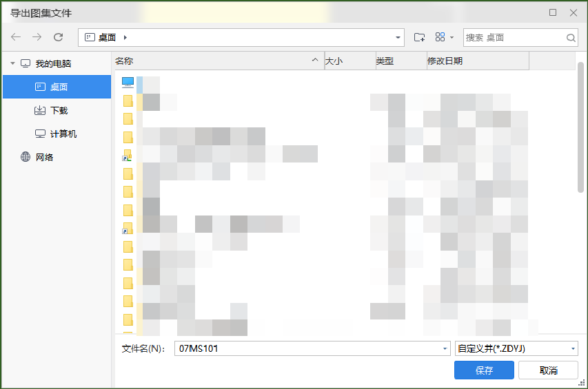This screenshot has height=389, width=588.
Task: Open the view mode dropdown arrow
Action: point(452,37)
